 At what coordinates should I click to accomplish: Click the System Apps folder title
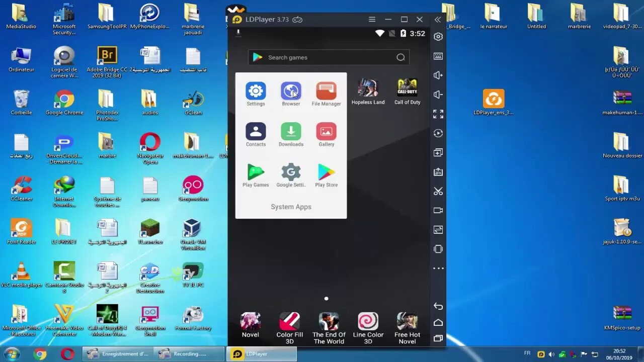[291, 207]
